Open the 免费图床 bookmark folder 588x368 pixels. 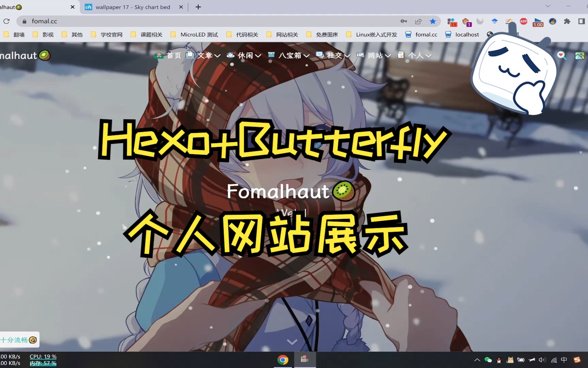322,34
